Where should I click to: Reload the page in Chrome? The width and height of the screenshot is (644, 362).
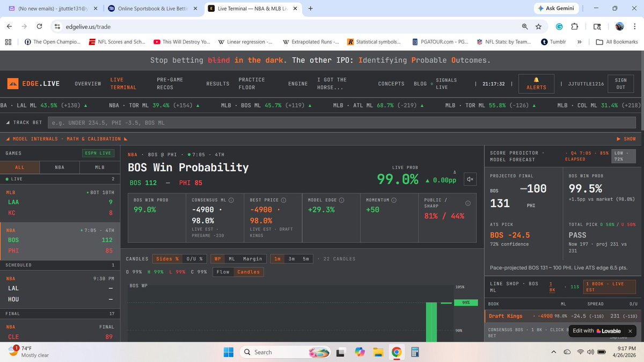(x=39, y=26)
